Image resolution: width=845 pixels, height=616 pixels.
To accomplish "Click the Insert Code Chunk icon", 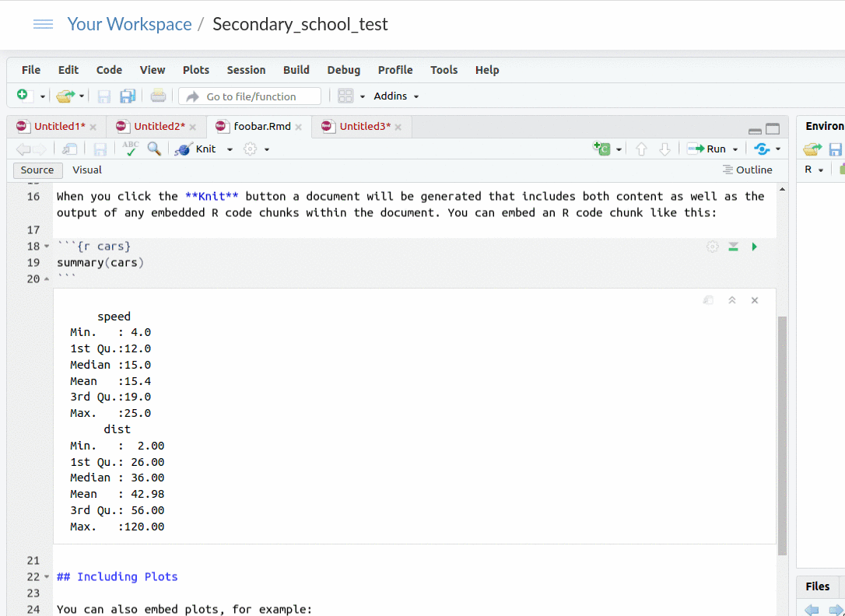I will coord(601,149).
